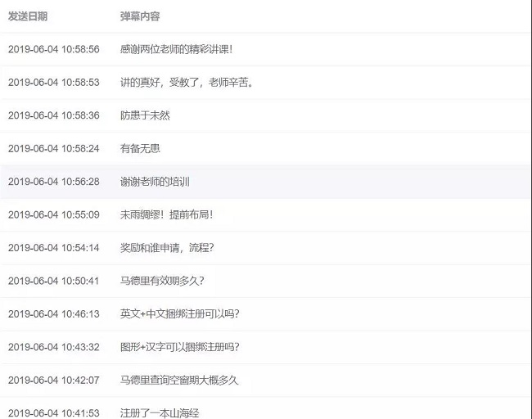Select the 有备无患 comment
This screenshot has width=532, height=419.
coord(139,148)
